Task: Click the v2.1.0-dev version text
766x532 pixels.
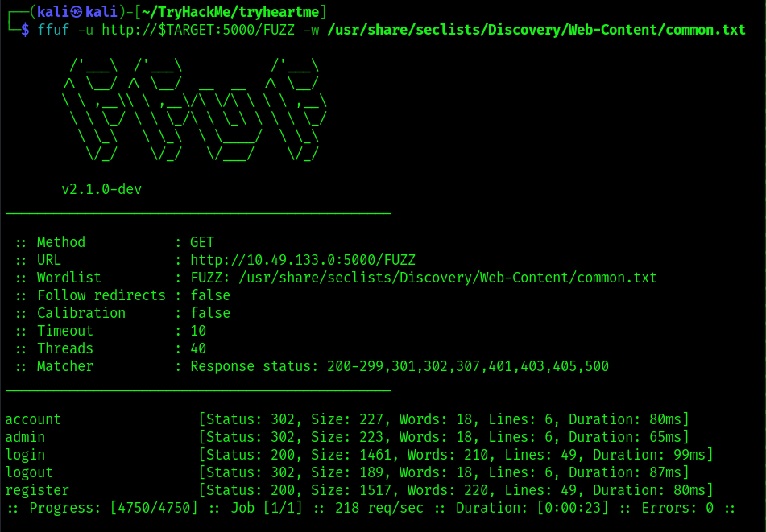Action: 101,189
